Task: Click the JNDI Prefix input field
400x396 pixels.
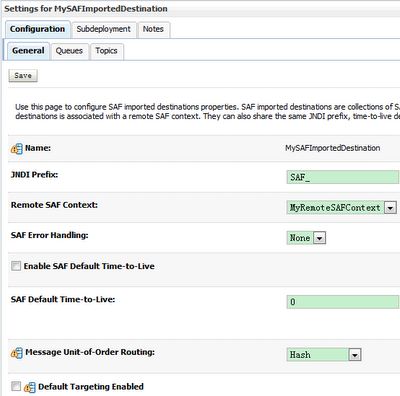Action: point(343,177)
